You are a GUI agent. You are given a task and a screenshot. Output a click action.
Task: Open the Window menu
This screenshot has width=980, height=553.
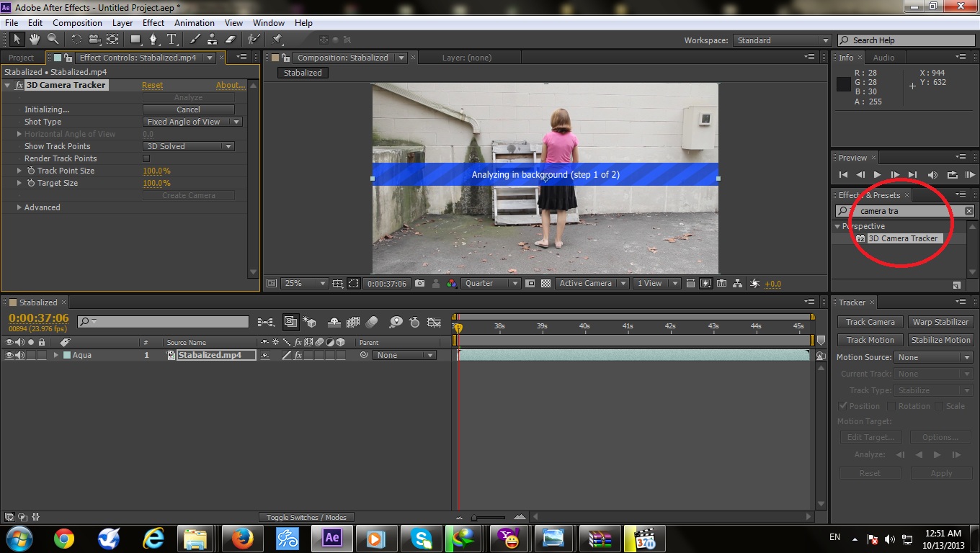[x=269, y=23]
